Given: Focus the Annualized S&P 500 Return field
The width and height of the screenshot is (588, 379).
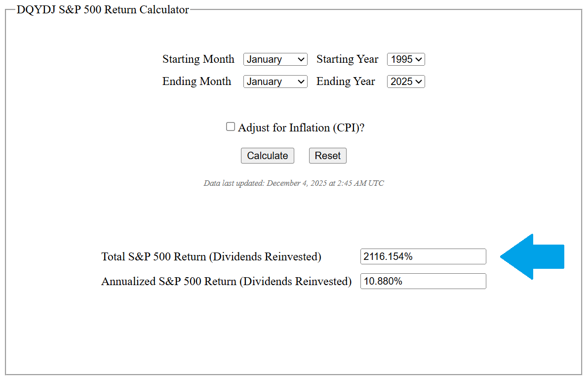Looking at the screenshot, I should coord(423,281).
